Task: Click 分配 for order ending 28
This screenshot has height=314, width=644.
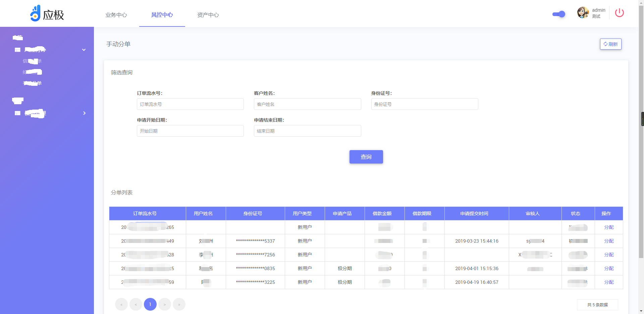Action: [609, 255]
